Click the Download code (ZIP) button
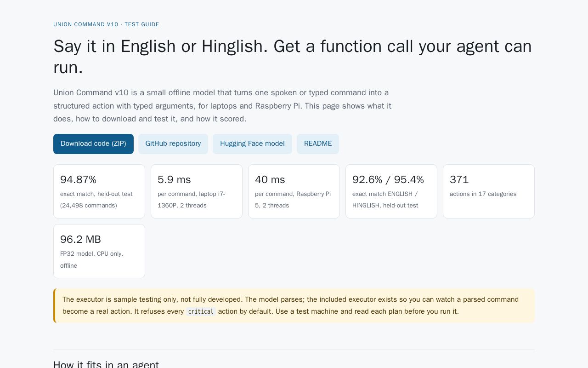Viewport: 588px width, 368px height. click(x=93, y=144)
